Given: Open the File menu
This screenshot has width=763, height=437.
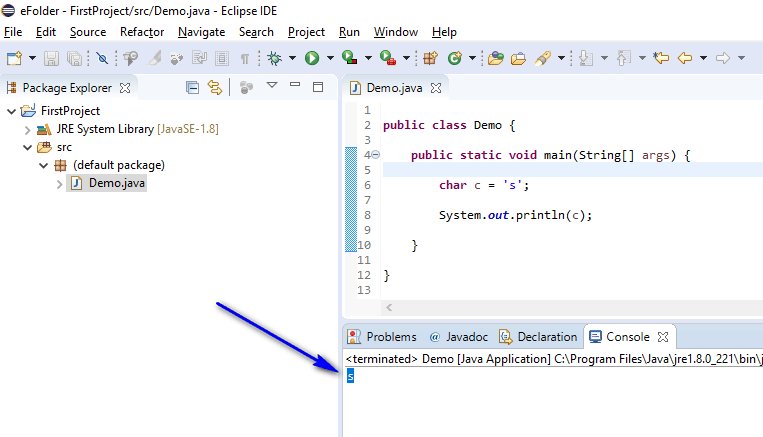Looking at the screenshot, I should (13, 32).
